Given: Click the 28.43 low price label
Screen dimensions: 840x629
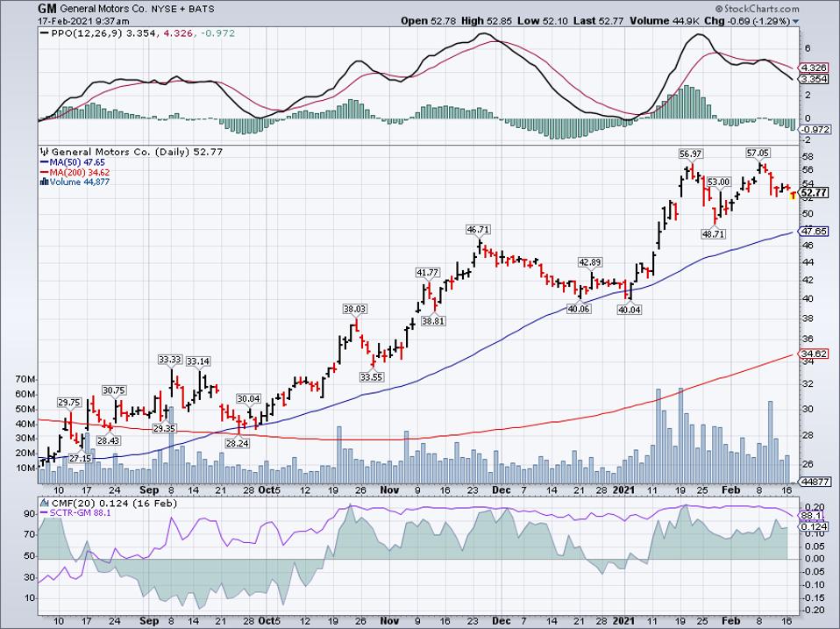Looking at the screenshot, I should [x=109, y=440].
